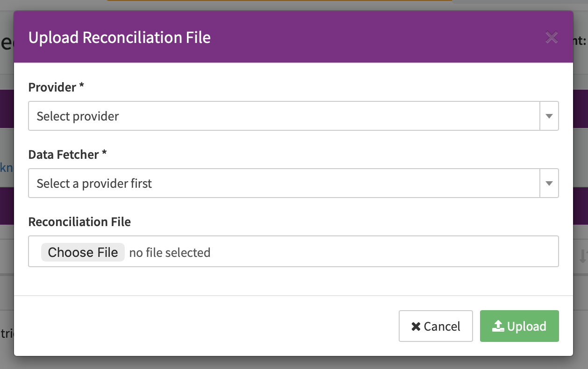Click the Provider dropdown arrow
The width and height of the screenshot is (588, 369).
coord(549,116)
